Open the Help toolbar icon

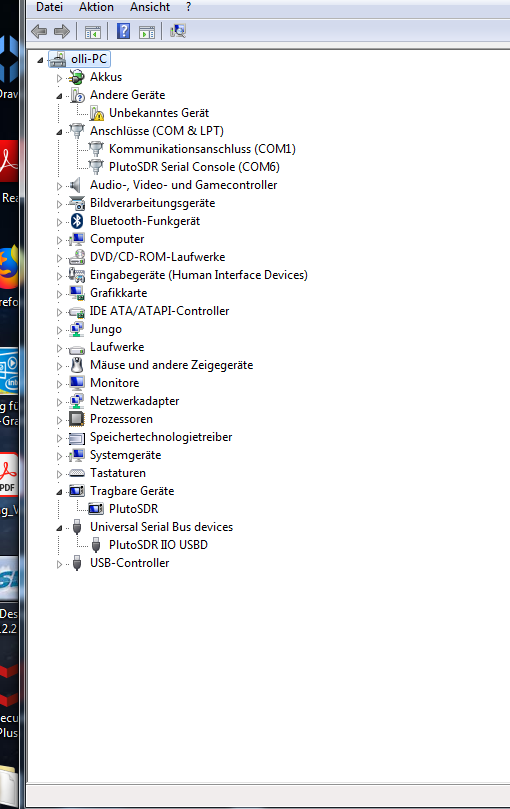tap(123, 31)
